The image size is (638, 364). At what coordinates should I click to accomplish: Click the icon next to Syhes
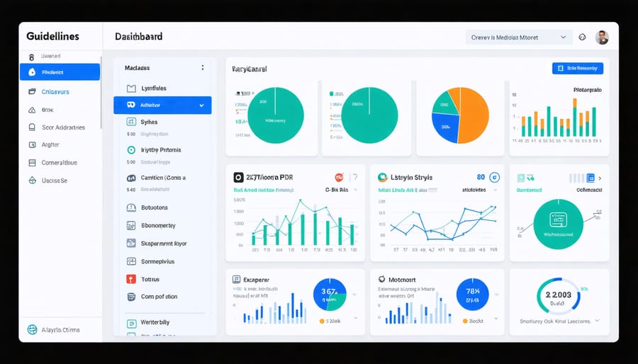click(x=131, y=122)
